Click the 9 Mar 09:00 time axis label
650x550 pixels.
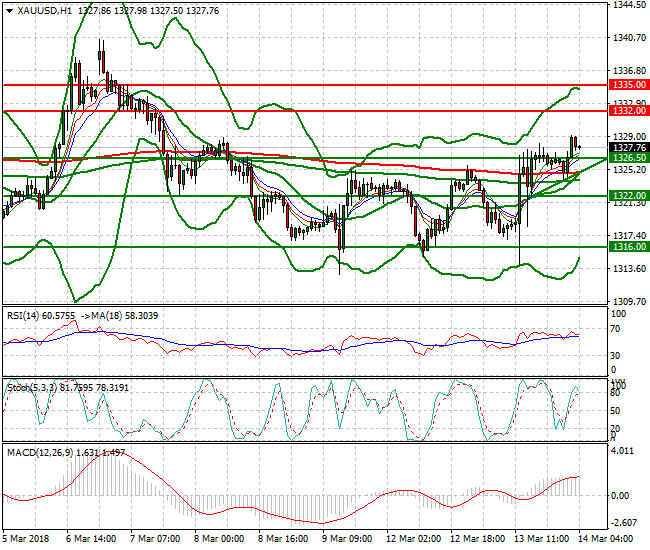pyautogui.click(x=347, y=539)
